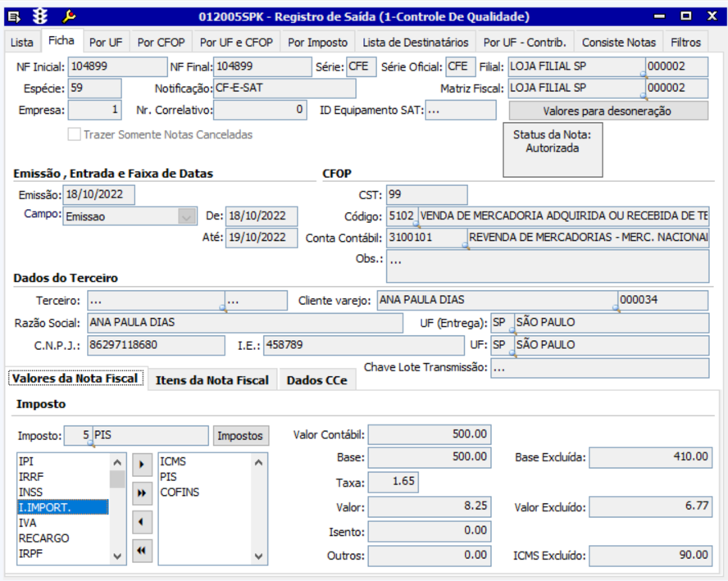Switch to the Por CFOP tab
728x581 pixels.
[161, 42]
